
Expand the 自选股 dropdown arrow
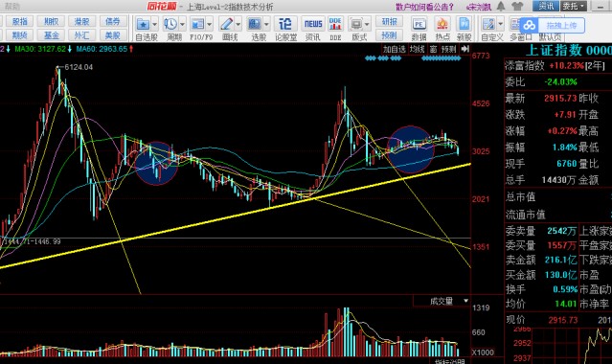pyautogui.click(x=154, y=25)
